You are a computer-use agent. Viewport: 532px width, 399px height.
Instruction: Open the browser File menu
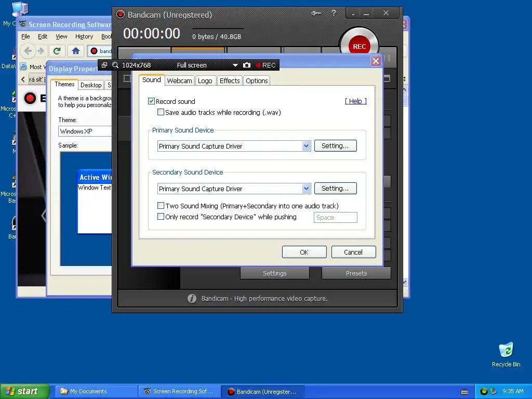point(25,36)
